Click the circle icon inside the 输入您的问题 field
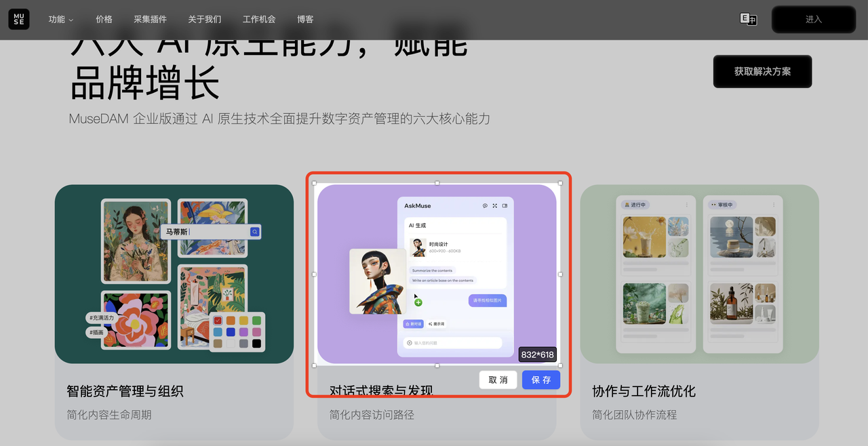 tap(410, 343)
